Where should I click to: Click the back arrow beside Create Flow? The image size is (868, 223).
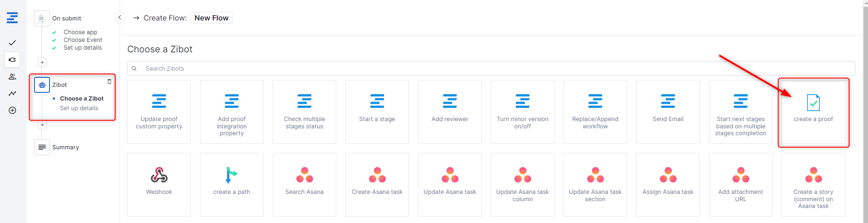tap(136, 18)
